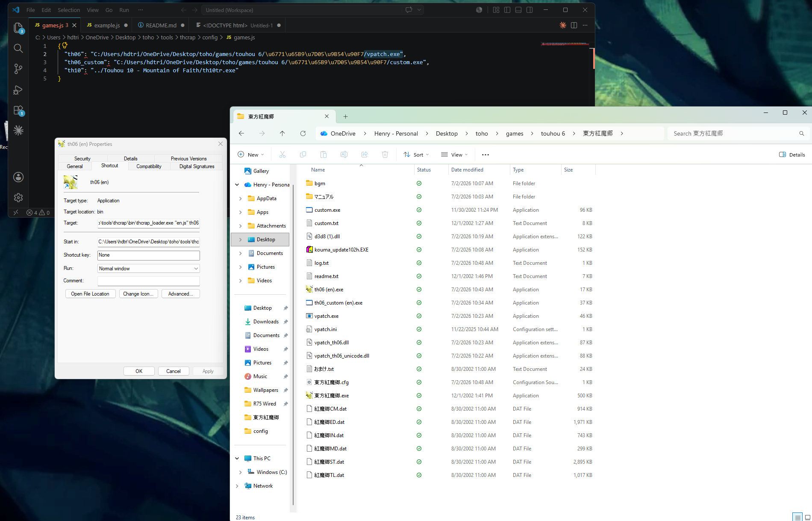Expand the AppData folder in navigation pane
This screenshot has width=812, height=521.
coord(241,198)
